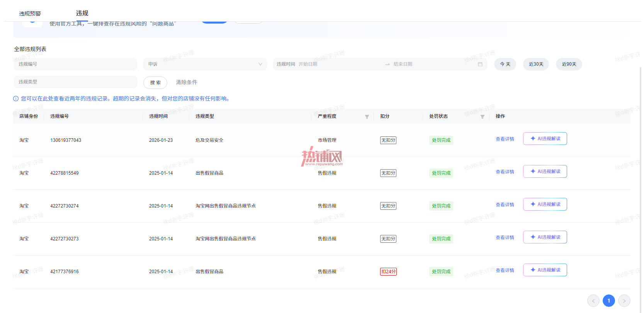Select the 违规 tab
The width and height of the screenshot is (644, 313).
click(82, 13)
